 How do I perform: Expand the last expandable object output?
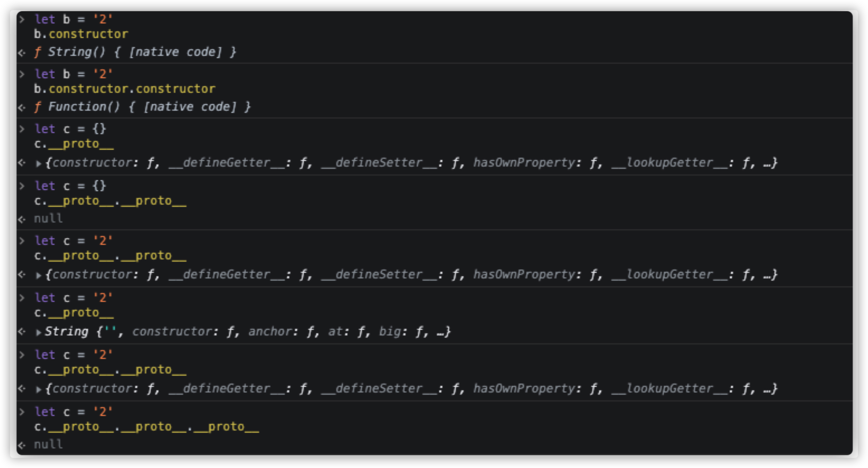point(39,390)
